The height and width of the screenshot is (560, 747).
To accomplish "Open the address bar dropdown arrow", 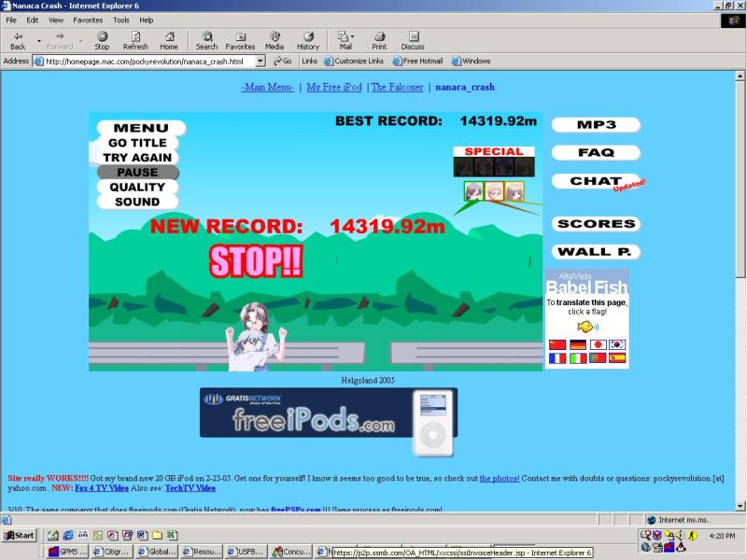I will click(x=261, y=61).
